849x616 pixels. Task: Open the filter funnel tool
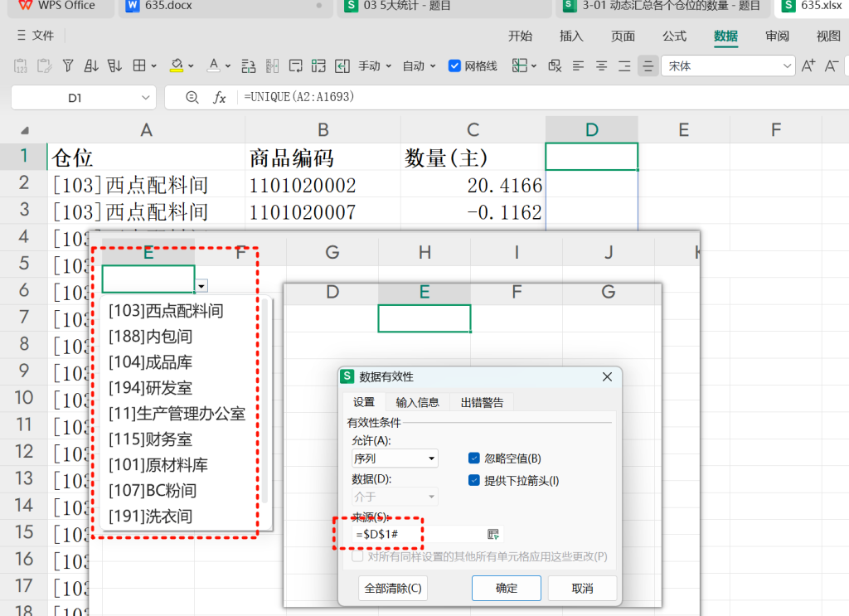tap(68, 66)
